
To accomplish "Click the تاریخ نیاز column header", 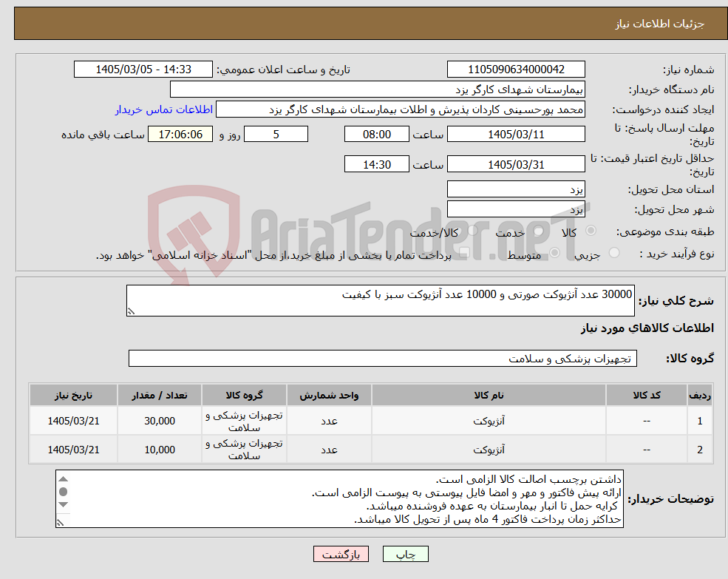I will click(73, 395).
